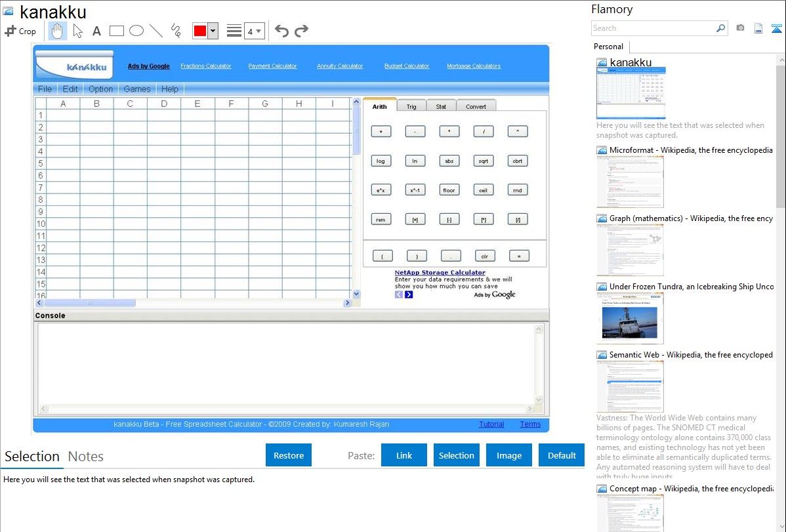Click the cbrt function button
This screenshot has height=532, width=786.
point(518,161)
